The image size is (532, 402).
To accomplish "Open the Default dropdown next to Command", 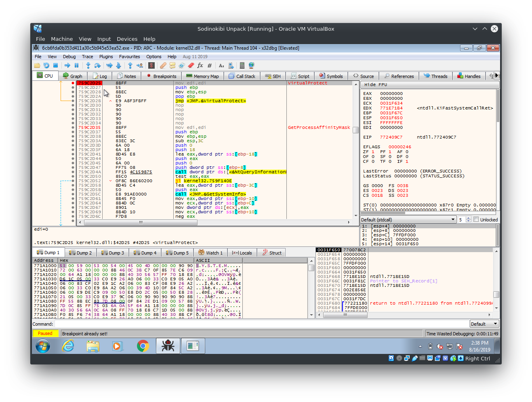I will pos(484,324).
